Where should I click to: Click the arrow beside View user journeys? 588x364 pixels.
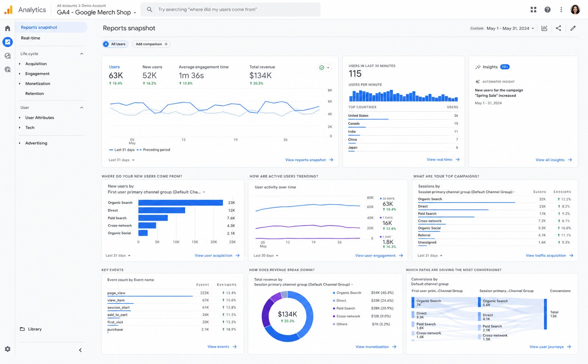(x=569, y=347)
